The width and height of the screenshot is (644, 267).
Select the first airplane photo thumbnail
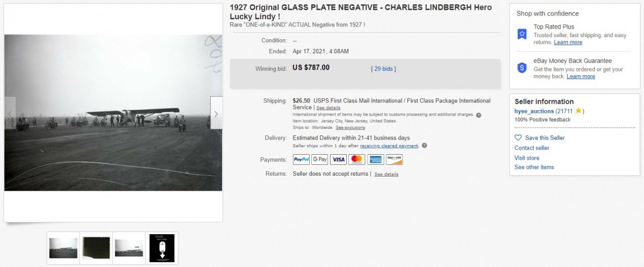pos(63,248)
